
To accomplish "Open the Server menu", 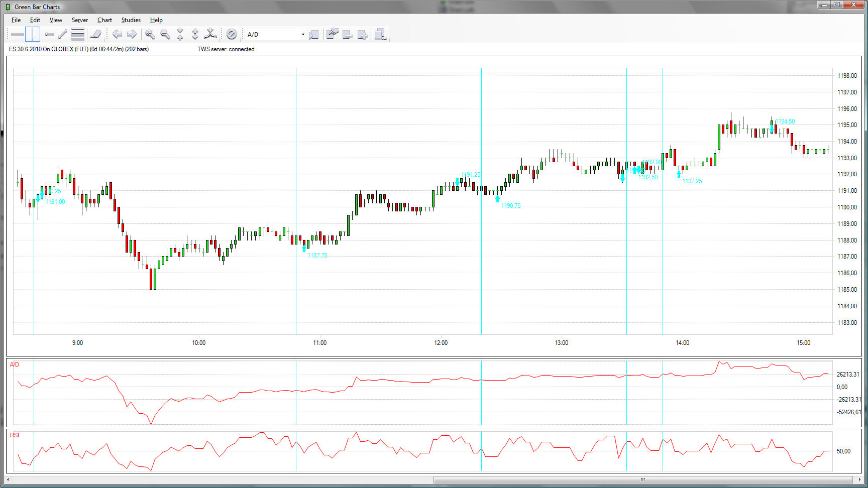I will [79, 20].
